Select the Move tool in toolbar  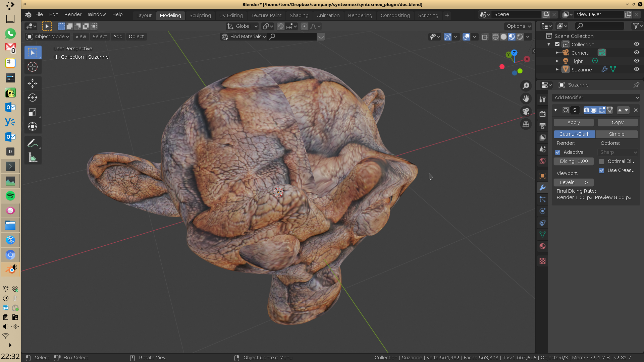click(33, 83)
